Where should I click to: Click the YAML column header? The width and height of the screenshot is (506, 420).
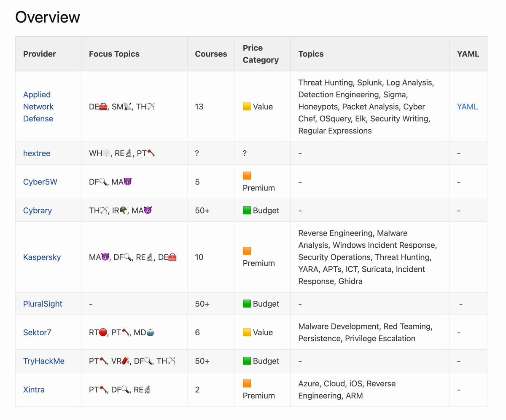click(468, 54)
